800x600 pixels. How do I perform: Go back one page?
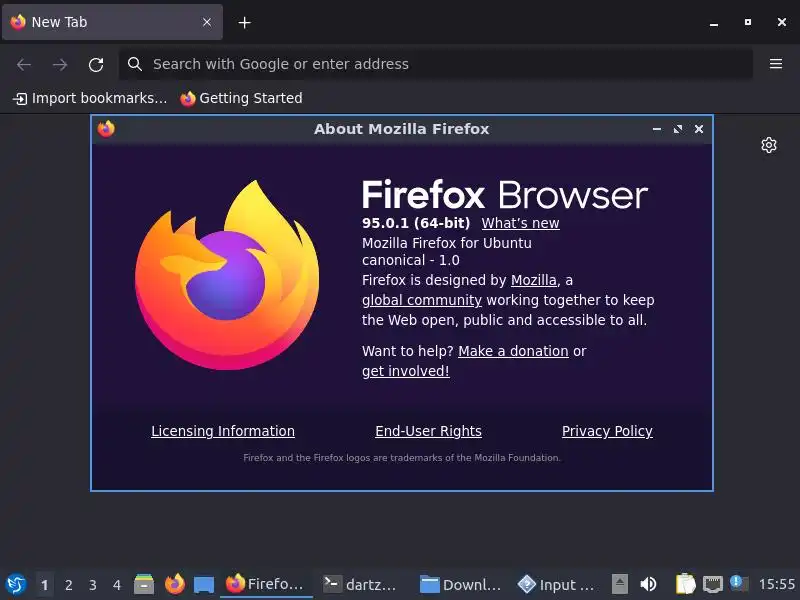(24, 64)
